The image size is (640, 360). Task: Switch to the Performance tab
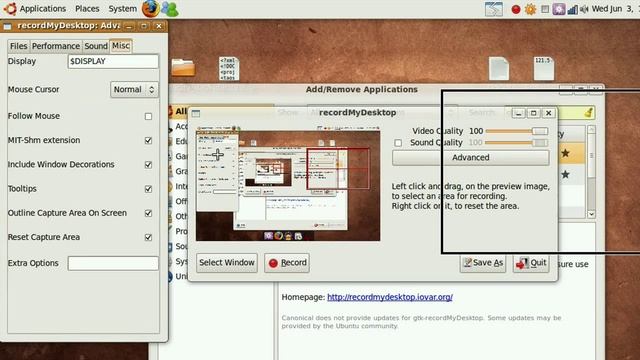(x=56, y=46)
